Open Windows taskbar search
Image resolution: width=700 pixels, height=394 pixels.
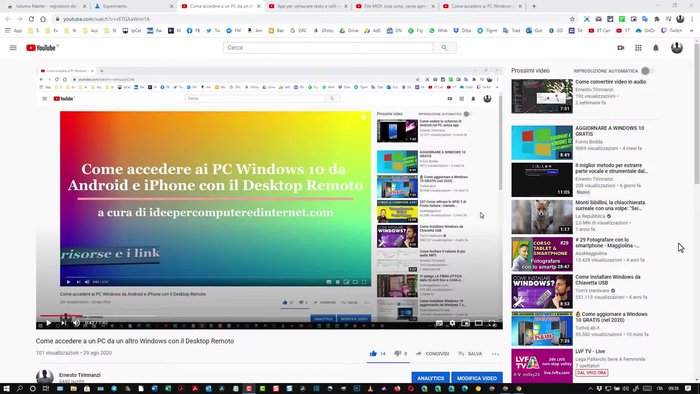(x=20, y=389)
